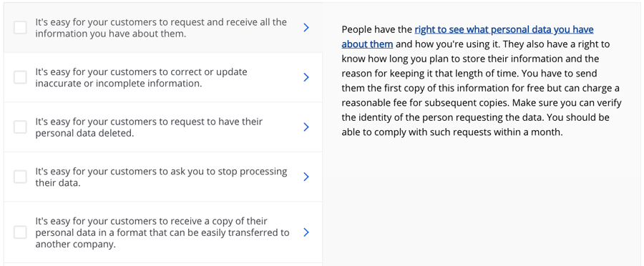This screenshot has height=266, width=644.
Task: Enable the personal data deleted checkbox
Action: click(20, 127)
